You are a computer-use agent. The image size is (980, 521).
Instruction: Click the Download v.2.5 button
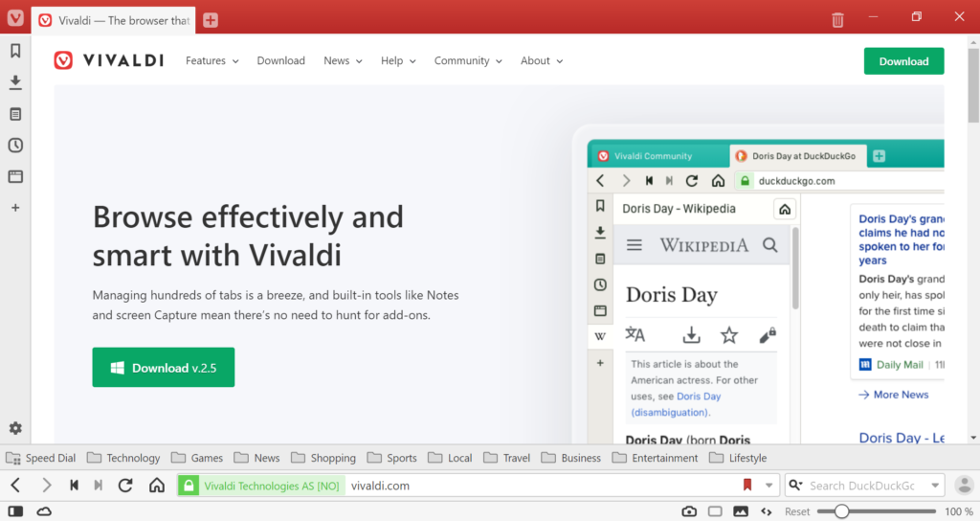tap(164, 367)
